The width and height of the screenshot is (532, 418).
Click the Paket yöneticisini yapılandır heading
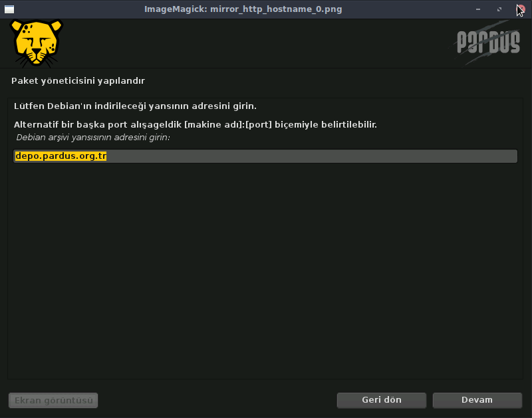[x=78, y=80]
